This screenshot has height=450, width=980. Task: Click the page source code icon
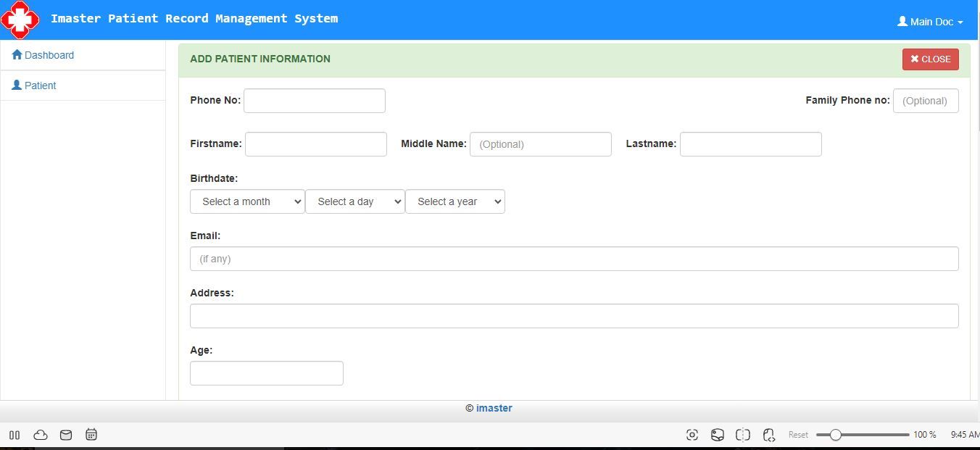click(x=769, y=435)
